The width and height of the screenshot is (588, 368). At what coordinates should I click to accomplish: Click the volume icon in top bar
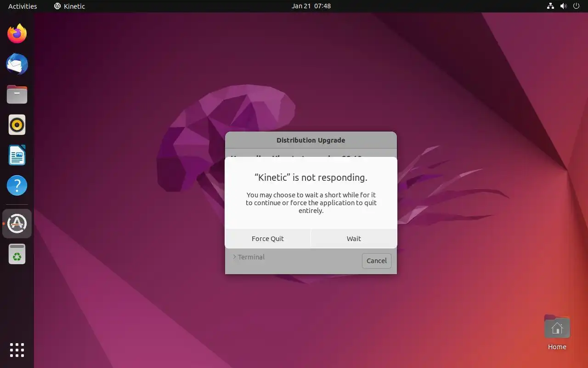563,6
